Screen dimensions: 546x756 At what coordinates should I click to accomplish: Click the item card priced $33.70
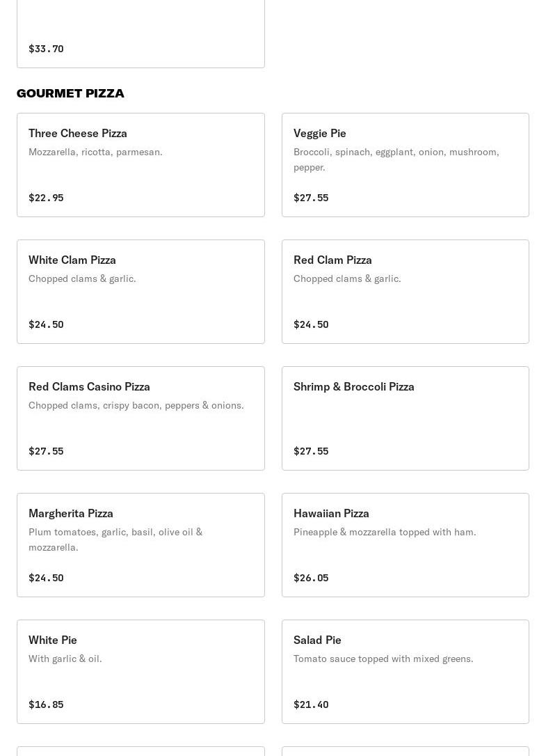pos(140,33)
